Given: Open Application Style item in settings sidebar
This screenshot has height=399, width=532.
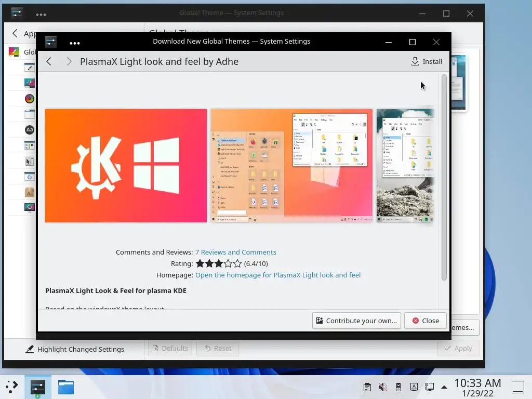Looking at the screenshot, I should 30,67.
